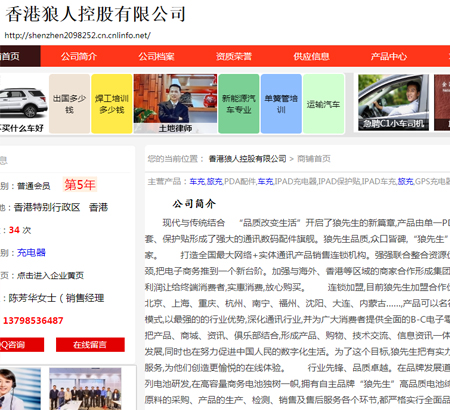
Task: Open the 公司简介 navigation tab
Action: click(79, 56)
